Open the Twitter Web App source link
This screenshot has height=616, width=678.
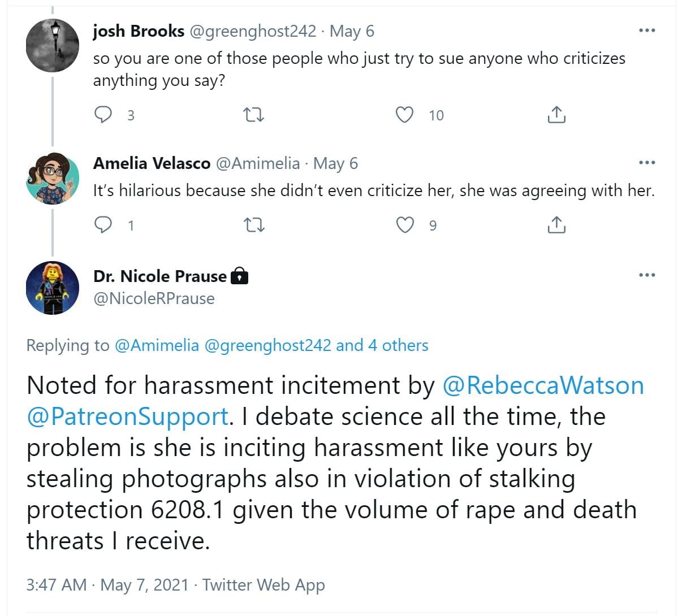click(264, 584)
